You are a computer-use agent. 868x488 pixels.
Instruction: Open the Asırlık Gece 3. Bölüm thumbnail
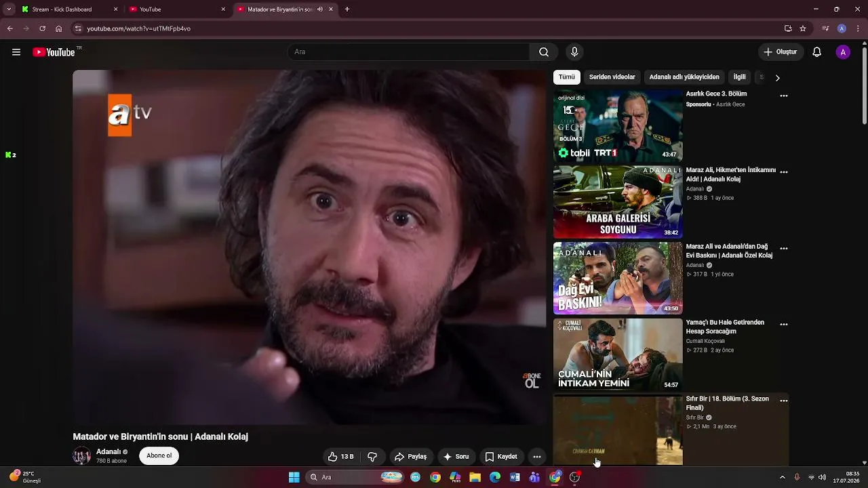coord(618,125)
